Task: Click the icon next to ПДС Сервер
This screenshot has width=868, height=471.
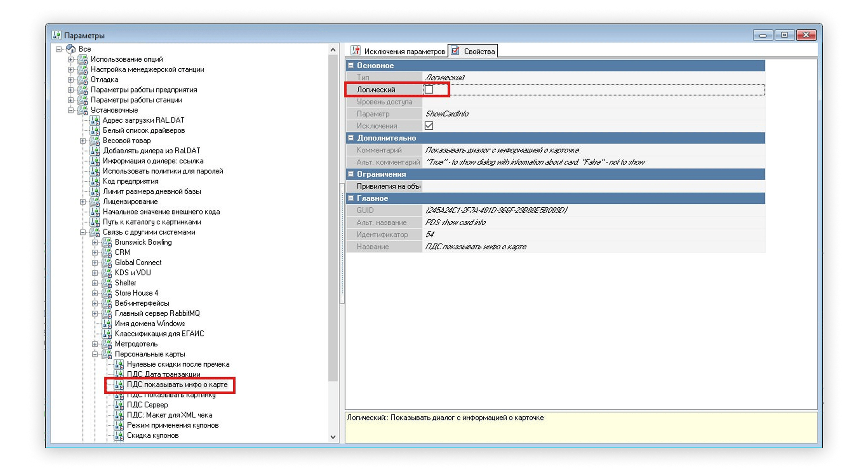Action: (x=119, y=405)
